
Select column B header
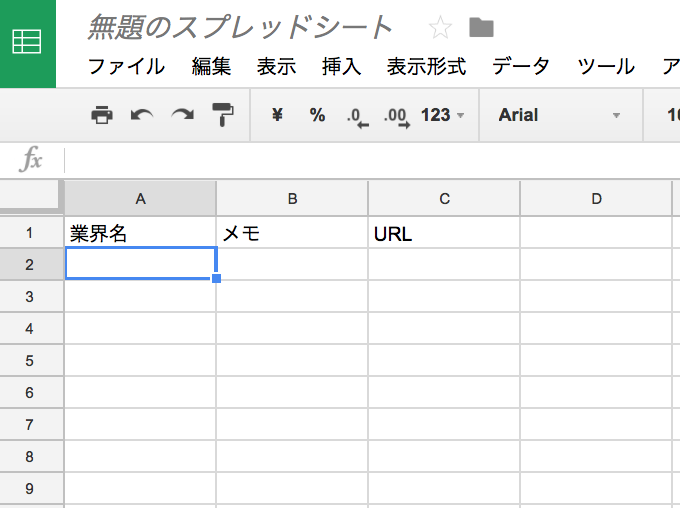292,198
